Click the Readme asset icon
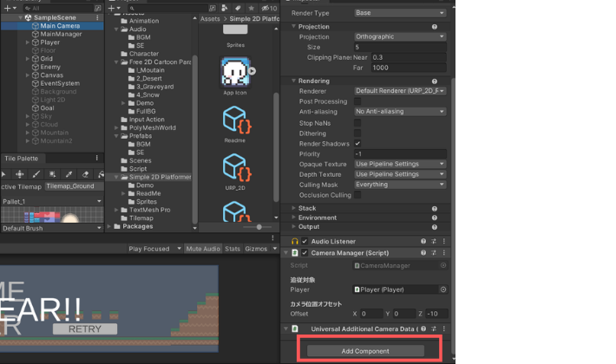The height and width of the screenshot is (364, 616). (234, 120)
